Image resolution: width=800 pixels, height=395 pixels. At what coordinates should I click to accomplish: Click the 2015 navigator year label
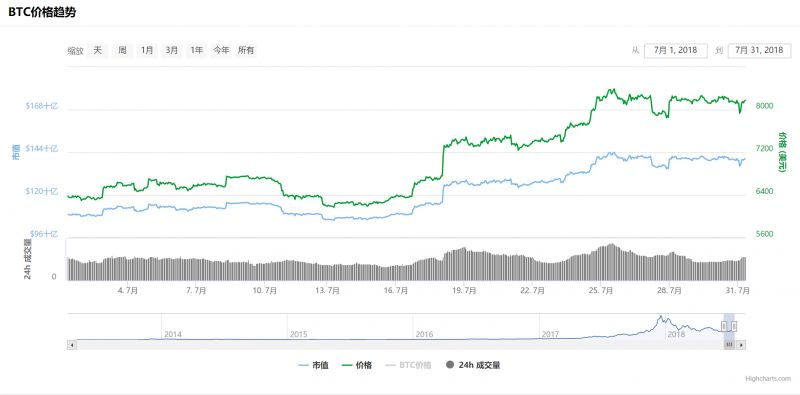(298, 334)
